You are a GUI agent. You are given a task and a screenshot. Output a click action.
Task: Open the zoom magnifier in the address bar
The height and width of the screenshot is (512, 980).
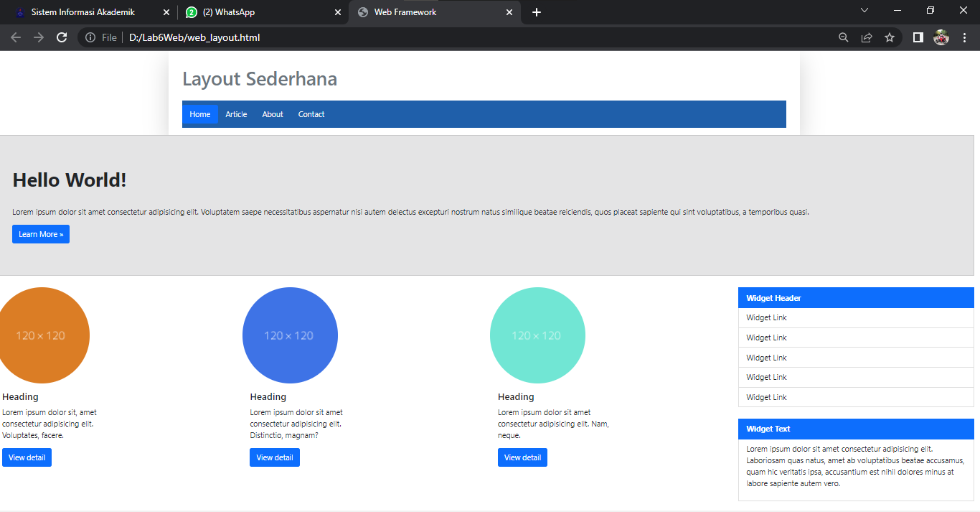[843, 37]
